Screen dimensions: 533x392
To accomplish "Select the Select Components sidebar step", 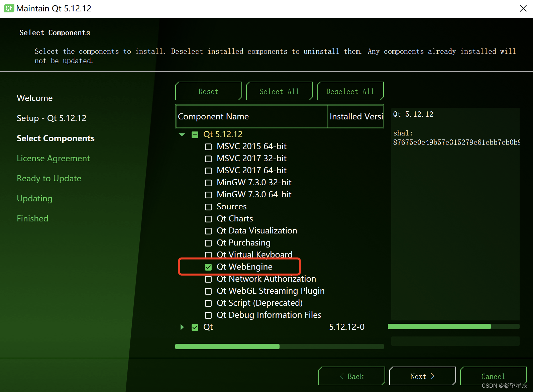I will tap(56, 138).
